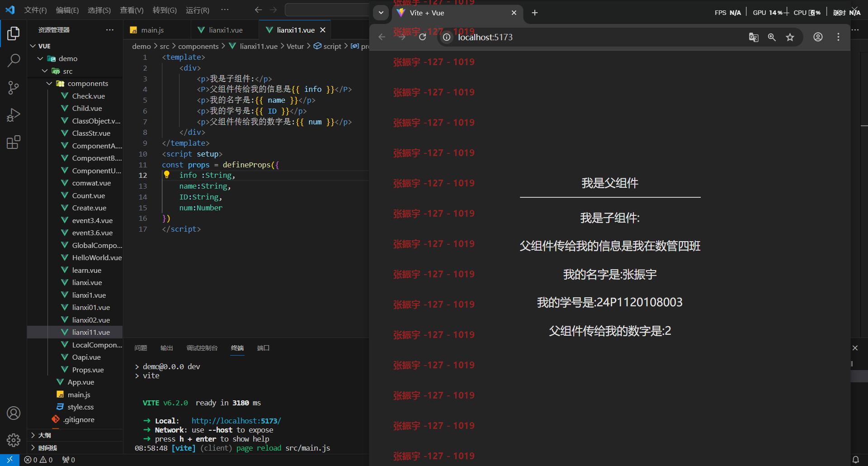
Task: Open notifications bell in status bar
Action: pos(855,460)
